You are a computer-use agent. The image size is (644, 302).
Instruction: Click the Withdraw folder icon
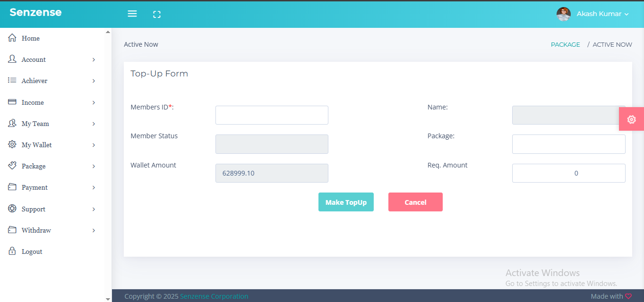[x=12, y=230]
